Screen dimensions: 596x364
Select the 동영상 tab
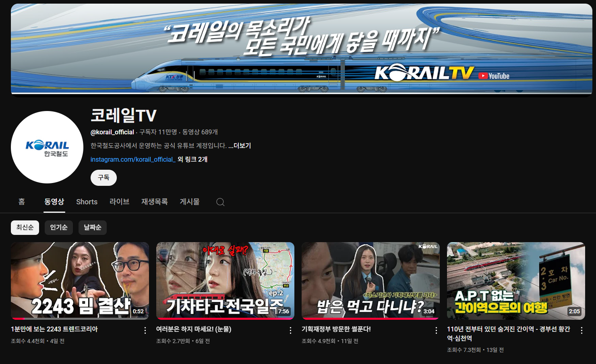[54, 202]
